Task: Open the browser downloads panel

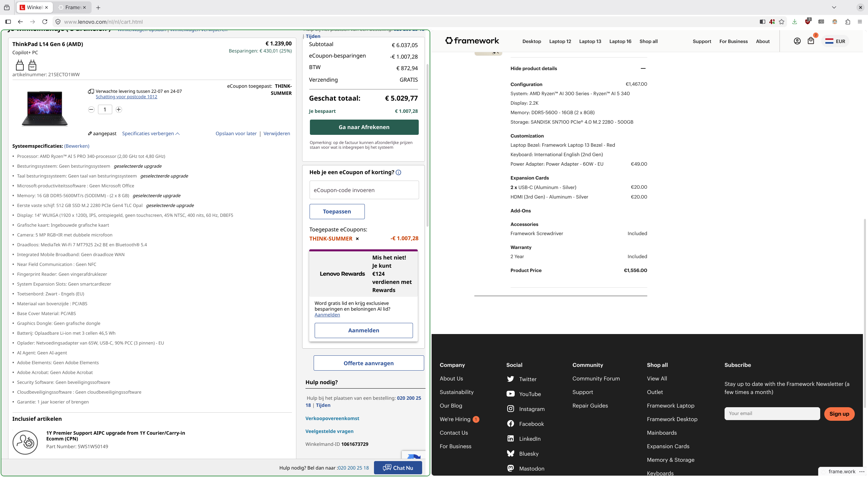Action: click(794, 22)
